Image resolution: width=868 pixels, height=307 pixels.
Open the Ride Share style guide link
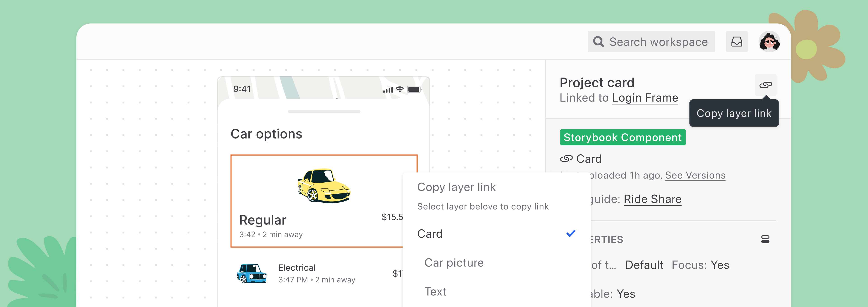(653, 199)
